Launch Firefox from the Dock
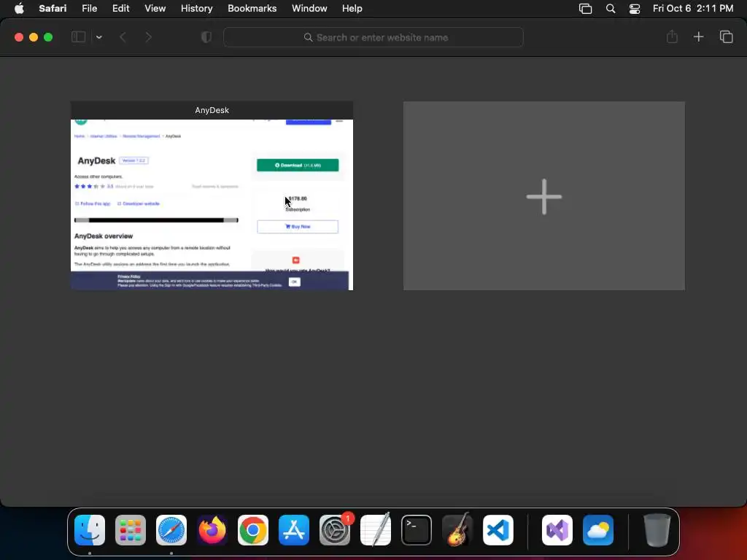747x560 pixels. (x=212, y=530)
